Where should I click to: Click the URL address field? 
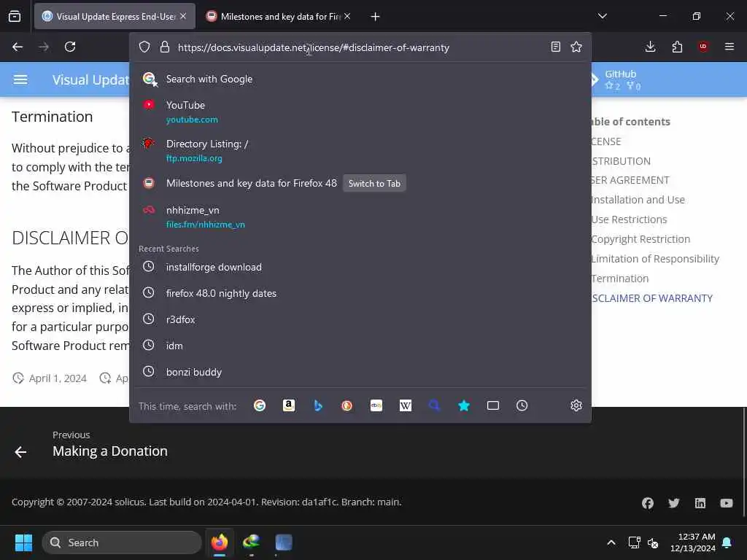pyautogui.click(x=313, y=47)
